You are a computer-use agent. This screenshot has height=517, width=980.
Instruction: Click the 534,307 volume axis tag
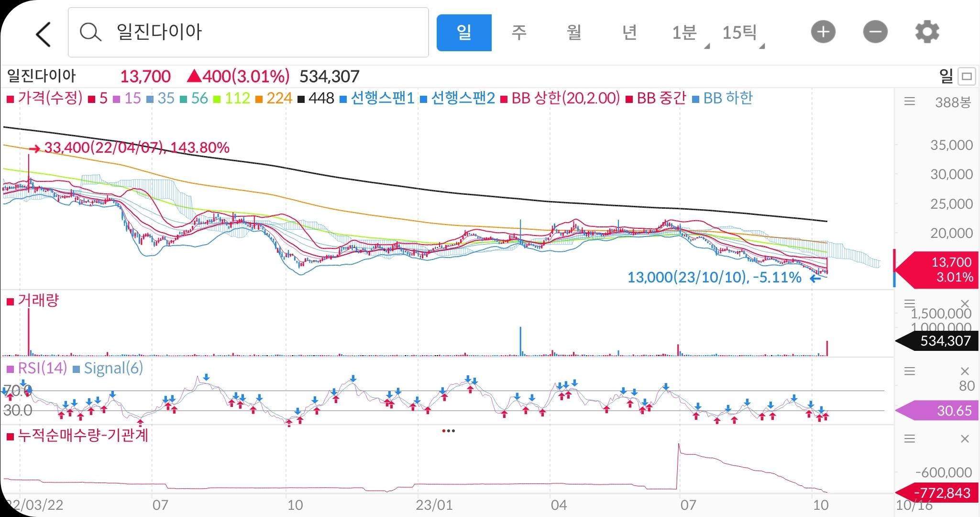click(x=936, y=341)
